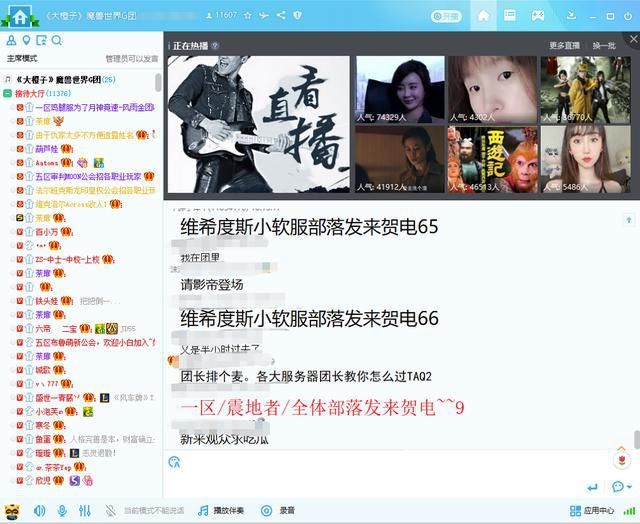Click 录音 record button
Viewport: 640px width, 524px height.
(x=278, y=511)
